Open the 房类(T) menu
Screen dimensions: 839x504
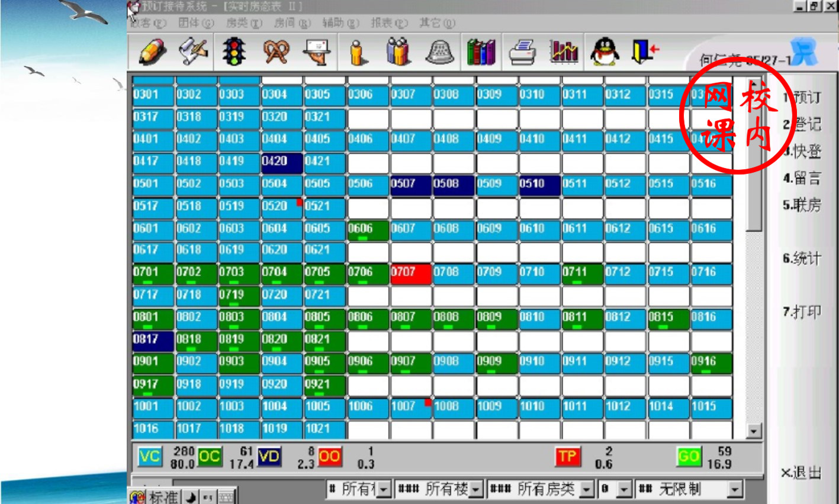coord(244,23)
